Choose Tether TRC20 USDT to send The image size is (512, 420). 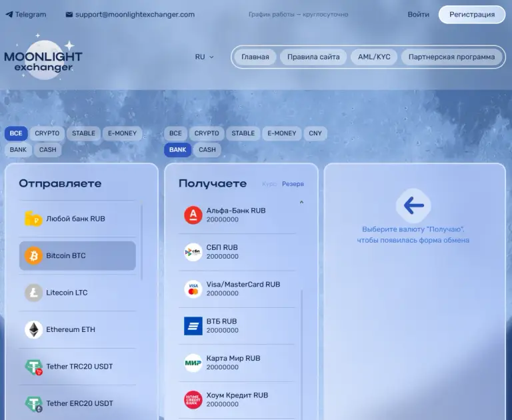pos(77,367)
